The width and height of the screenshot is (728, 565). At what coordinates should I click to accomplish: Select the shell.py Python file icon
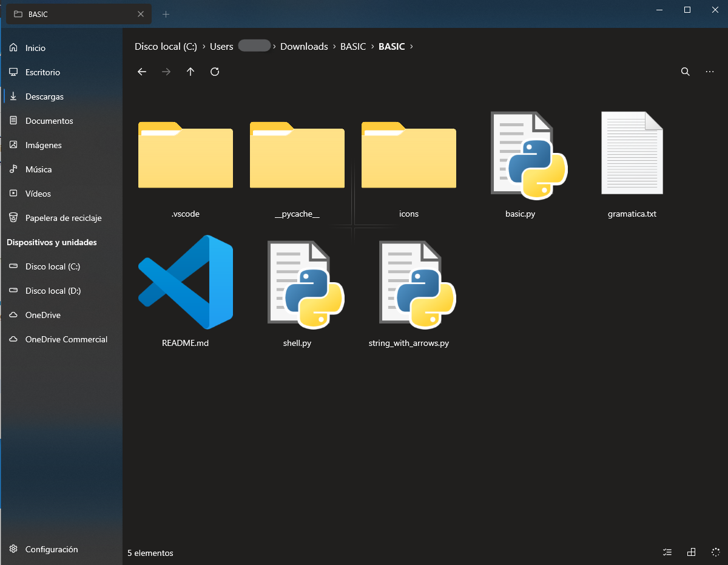(305, 284)
